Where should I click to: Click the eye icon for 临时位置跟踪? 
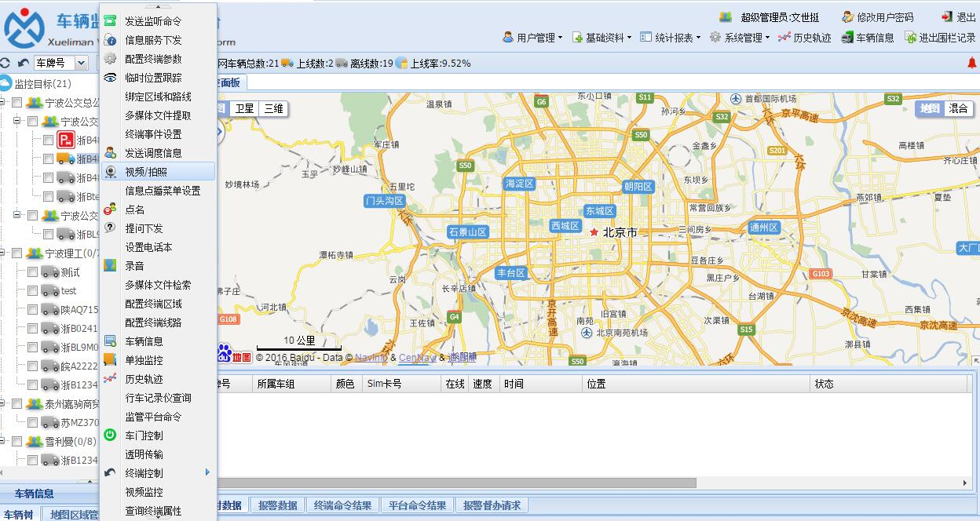111,78
